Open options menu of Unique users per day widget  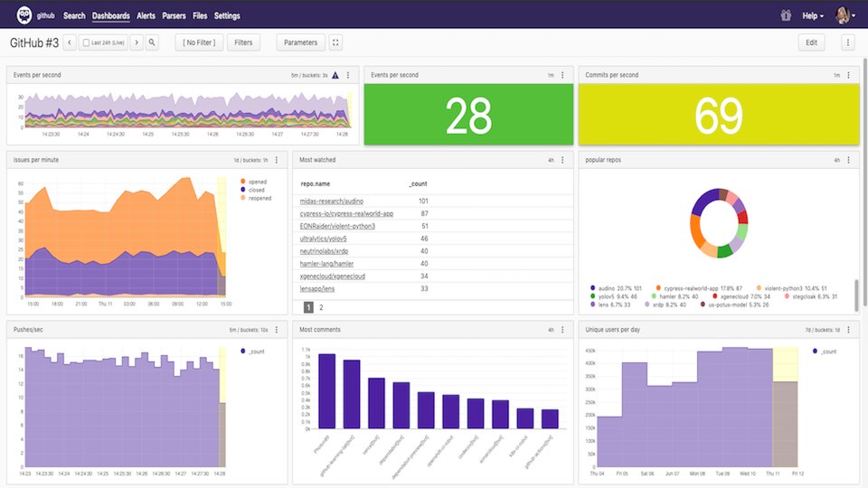[848, 330]
